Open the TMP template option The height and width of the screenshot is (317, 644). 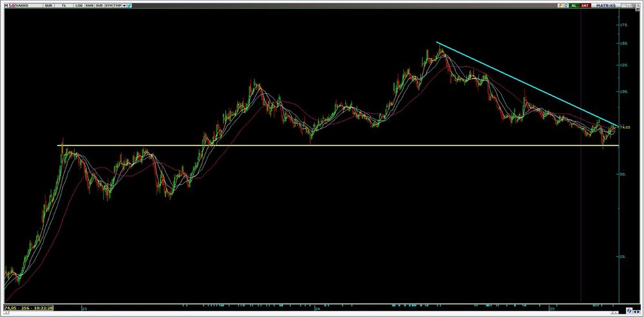tap(117, 6)
